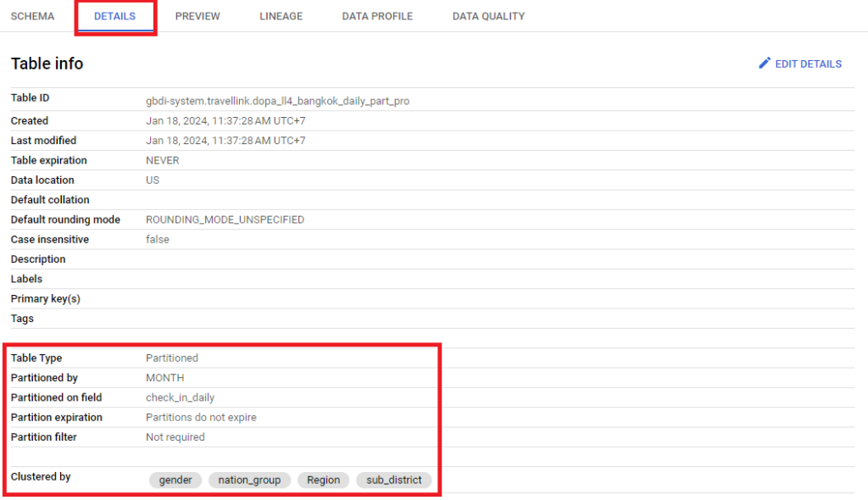View the DATA QUALITY tab

(x=488, y=16)
